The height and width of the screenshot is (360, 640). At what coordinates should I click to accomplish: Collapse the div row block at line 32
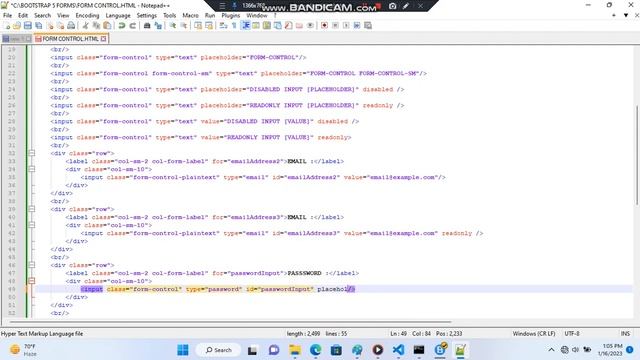(x=31, y=153)
